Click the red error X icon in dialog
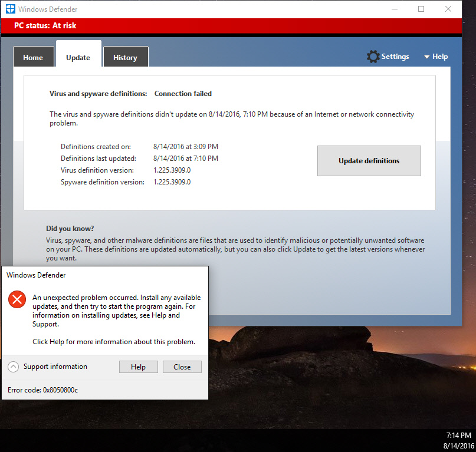This screenshot has width=476, height=452. point(17,299)
